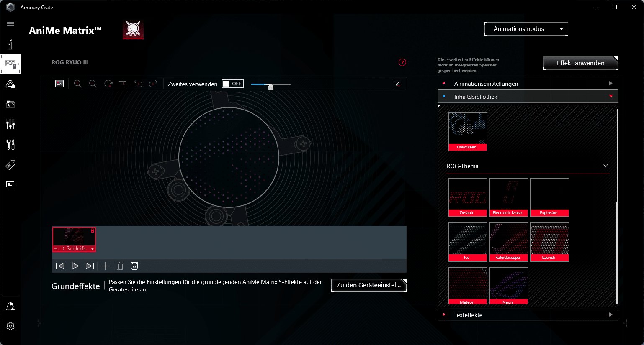Select the crop tool icon
This screenshot has height=345, width=644.
pyautogui.click(x=123, y=84)
